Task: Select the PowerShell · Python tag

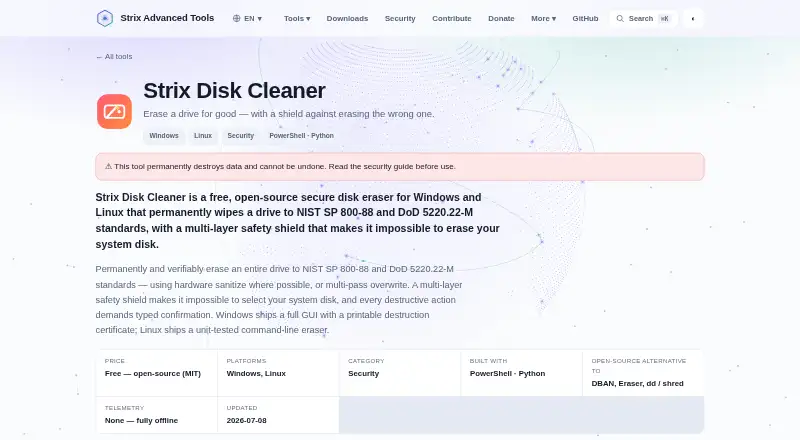Action: pos(302,136)
